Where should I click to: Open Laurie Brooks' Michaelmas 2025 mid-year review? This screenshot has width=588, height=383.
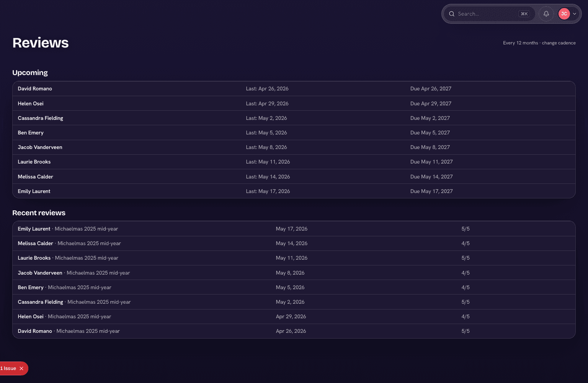[294, 258]
